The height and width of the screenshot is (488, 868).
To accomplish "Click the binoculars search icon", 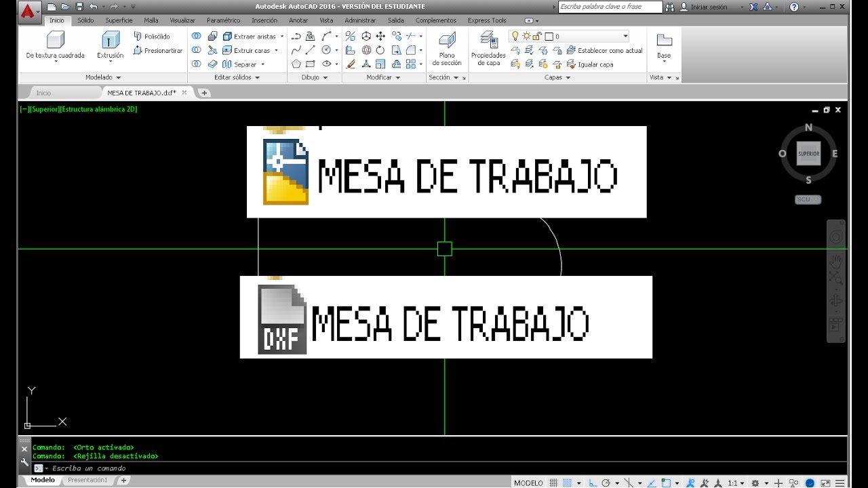I will pos(670,7).
